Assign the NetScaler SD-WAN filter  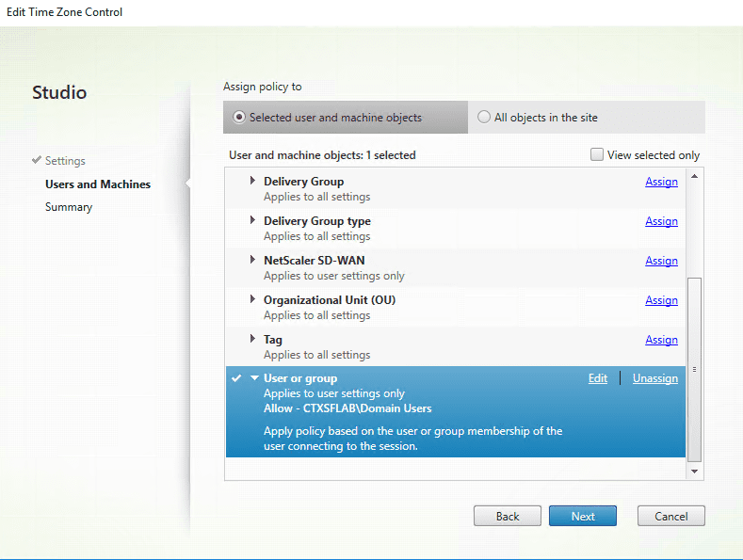click(661, 261)
